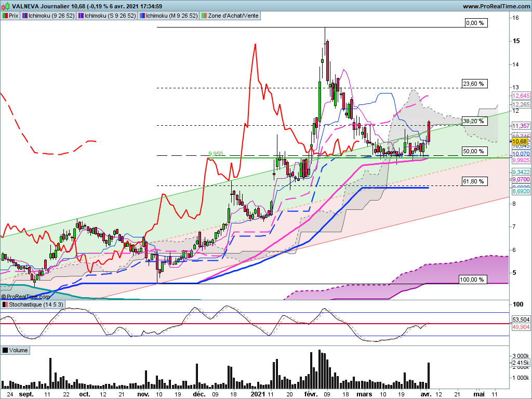Open the Ichimoku (M 9 26 52) indicator label
Image resolution: width=532 pixels, height=399 pixels.
[168, 16]
